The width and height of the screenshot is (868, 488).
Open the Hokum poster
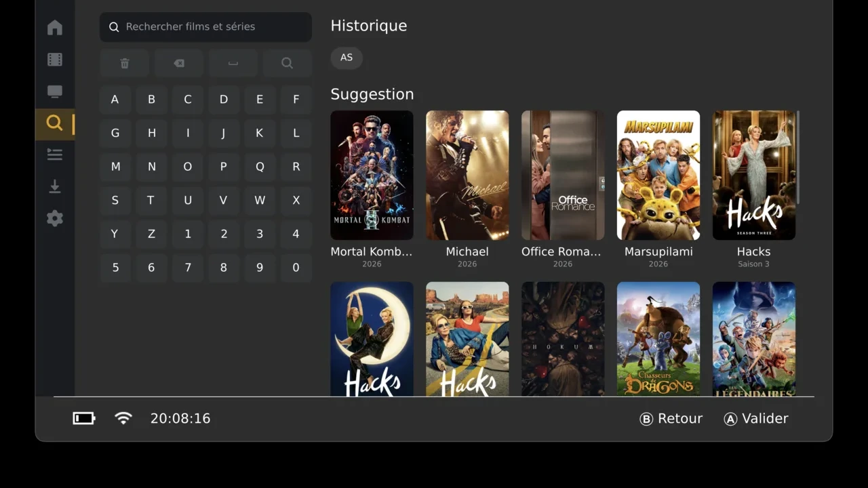[x=563, y=339]
